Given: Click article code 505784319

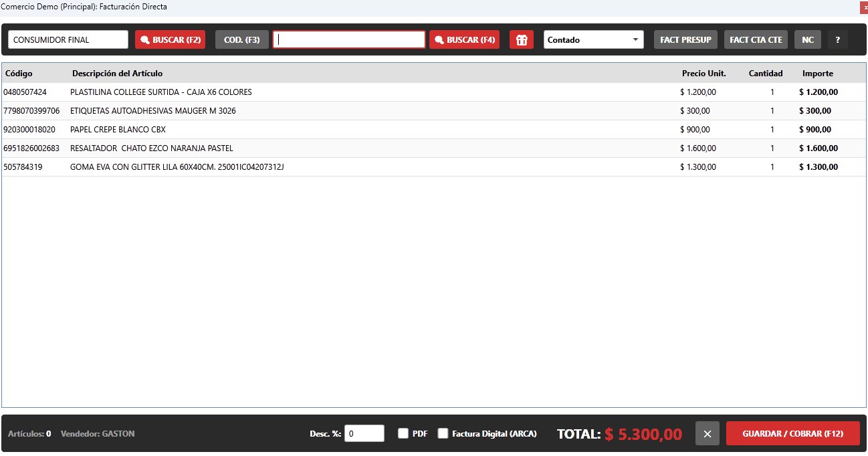Looking at the screenshot, I should coord(23,167).
